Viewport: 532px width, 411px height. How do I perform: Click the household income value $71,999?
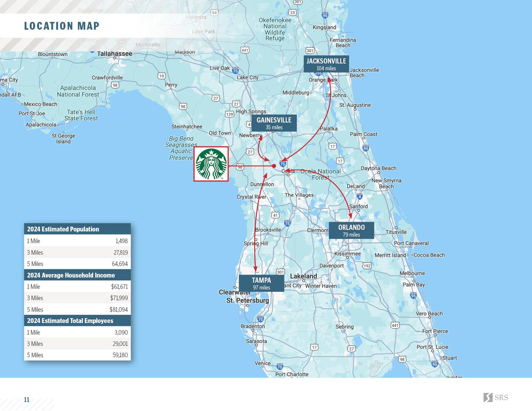119,298
